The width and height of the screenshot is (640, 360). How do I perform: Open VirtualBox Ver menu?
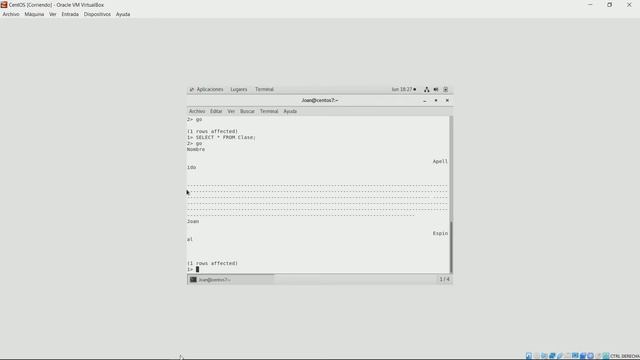pyautogui.click(x=53, y=14)
